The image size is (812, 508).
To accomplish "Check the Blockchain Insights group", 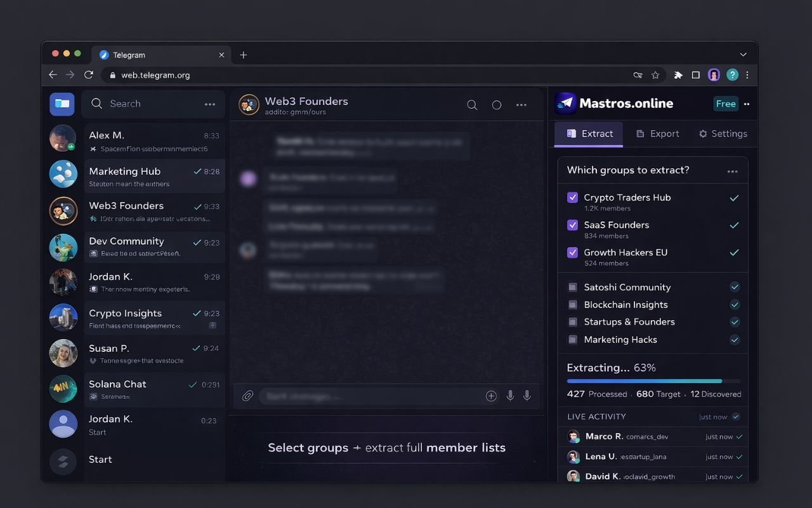I will point(573,305).
